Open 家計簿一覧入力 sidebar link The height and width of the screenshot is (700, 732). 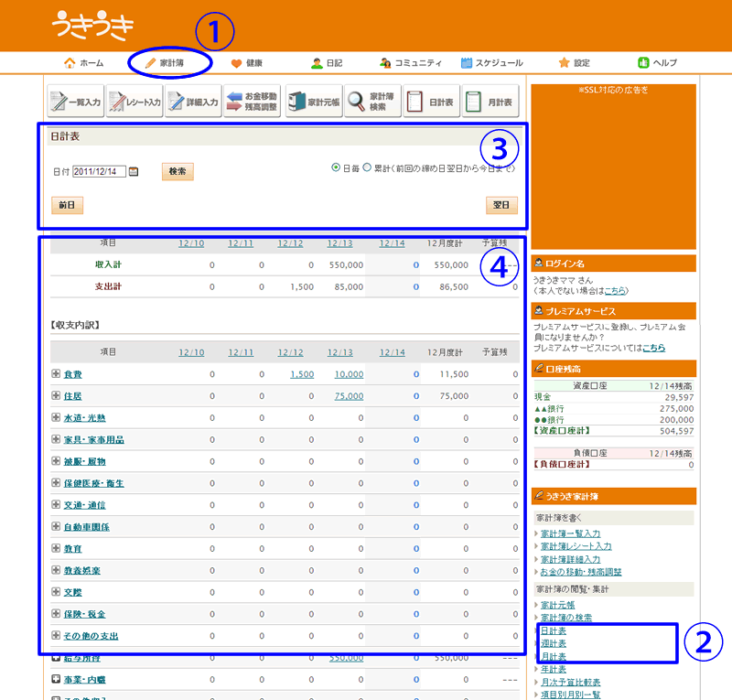tap(570, 533)
